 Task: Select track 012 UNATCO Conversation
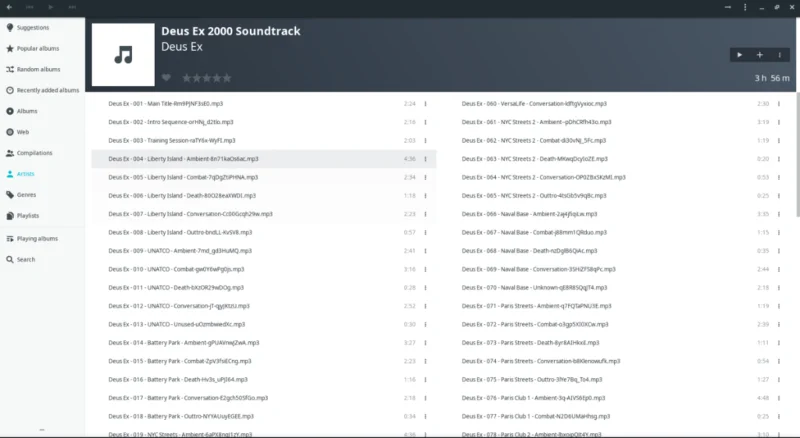(x=264, y=306)
